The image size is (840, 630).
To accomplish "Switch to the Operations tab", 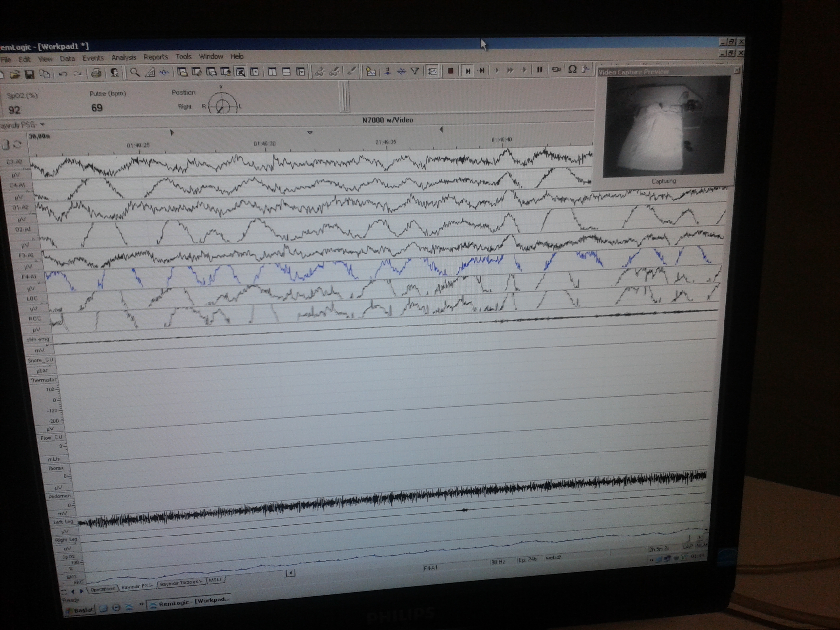I will (102, 589).
